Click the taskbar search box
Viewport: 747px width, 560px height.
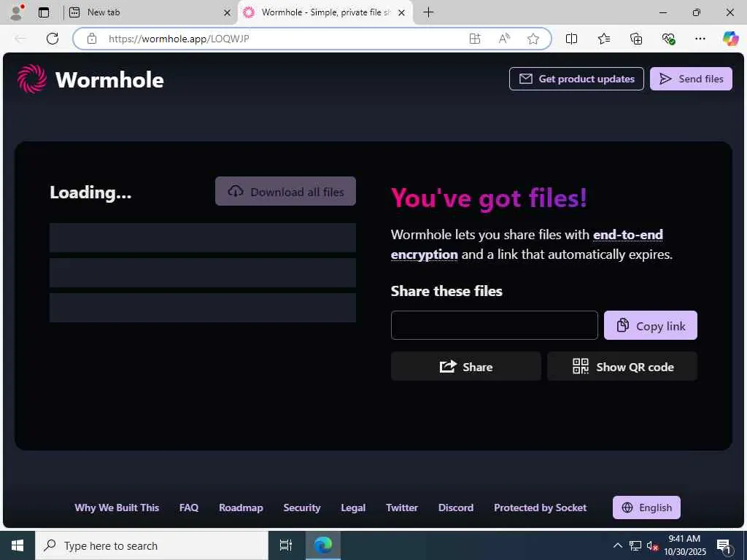pos(152,545)
